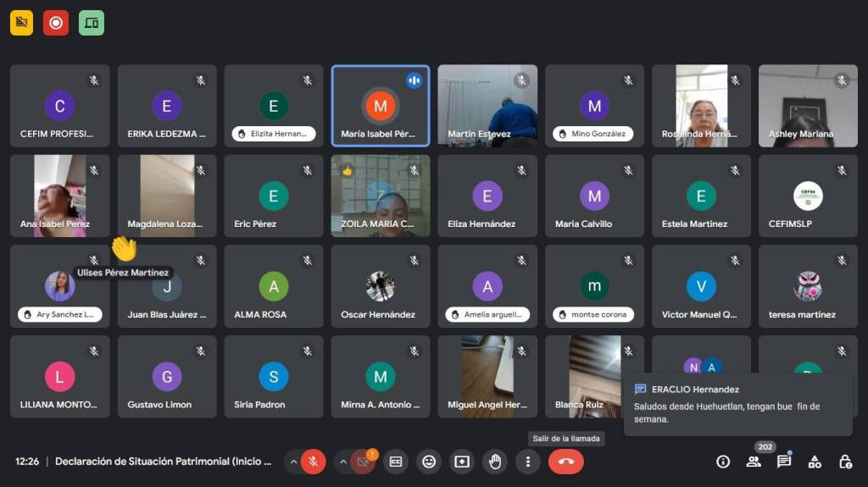Click the yellow icon in top-left corner
This screenshot has height=487, width=868.
tap(22, 23)
